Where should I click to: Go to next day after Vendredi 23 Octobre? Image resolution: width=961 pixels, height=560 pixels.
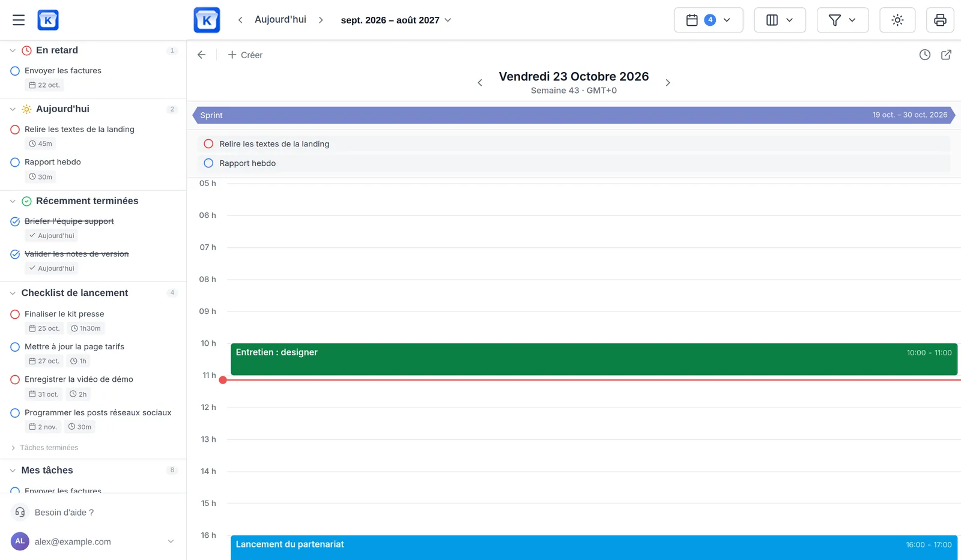[667, 83]
